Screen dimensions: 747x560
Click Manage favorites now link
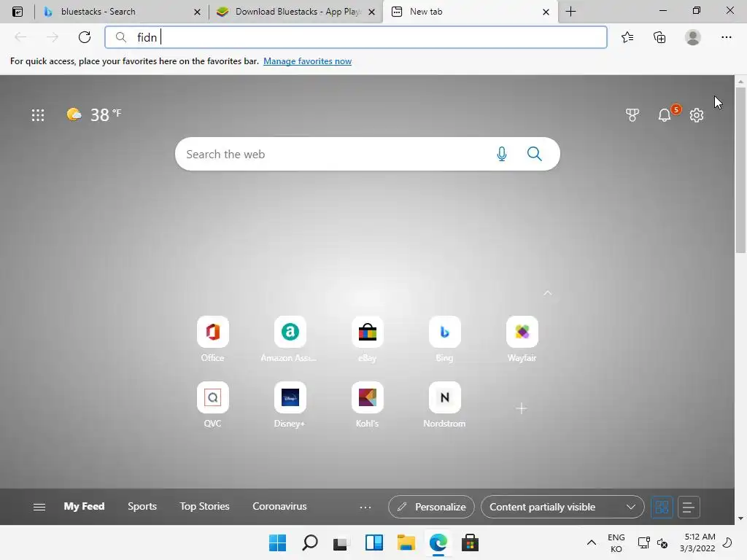point(307,61)
